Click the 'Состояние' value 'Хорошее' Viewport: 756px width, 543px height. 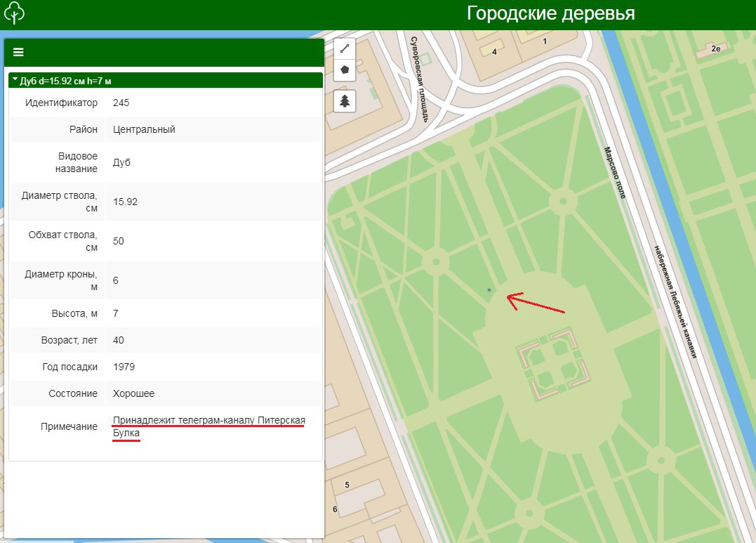click(x=133, y=393)
